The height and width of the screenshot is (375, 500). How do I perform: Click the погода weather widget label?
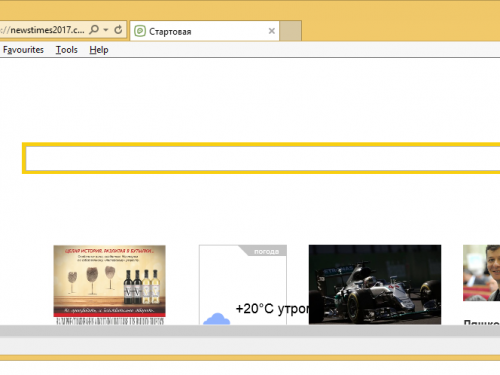(x=266, y=251)
